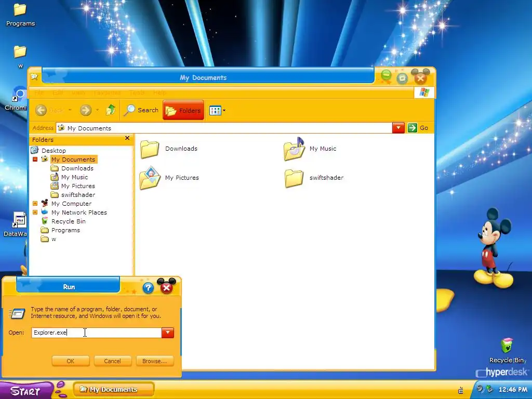Click the My Documents address field

224,128
